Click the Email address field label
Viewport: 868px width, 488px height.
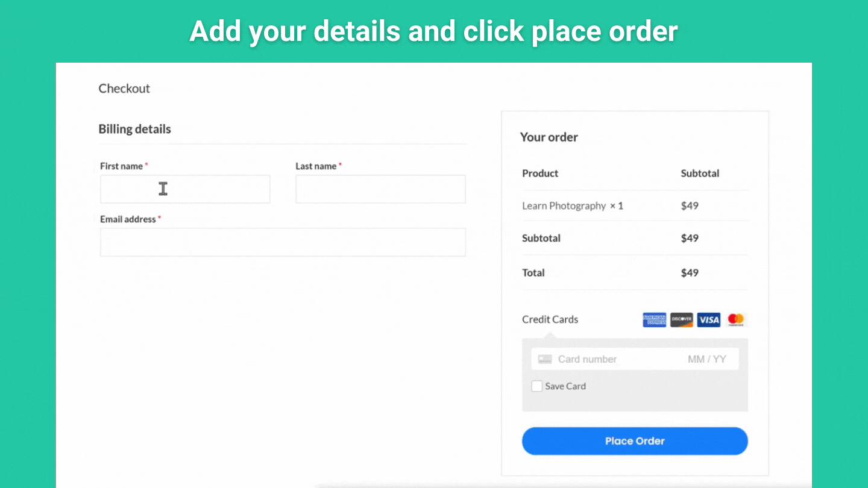(128, 219)
